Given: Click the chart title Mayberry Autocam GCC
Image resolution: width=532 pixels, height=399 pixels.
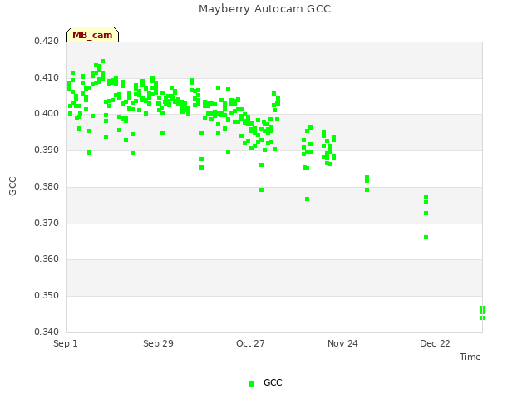Looking at the screenshot, I should tap(264, 9).
